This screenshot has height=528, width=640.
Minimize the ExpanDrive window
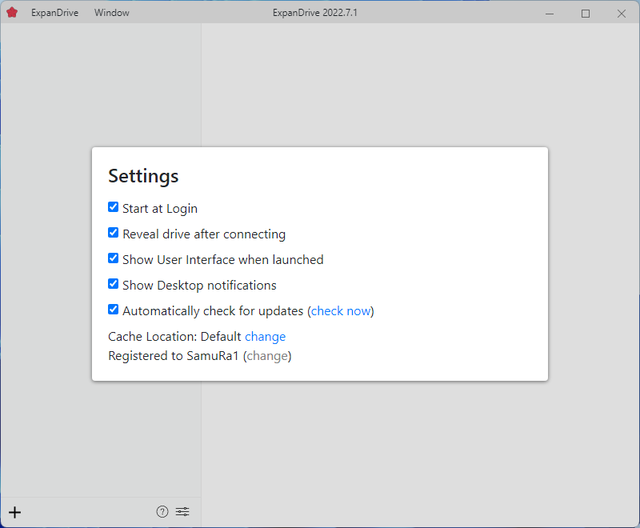click(550, 13)
